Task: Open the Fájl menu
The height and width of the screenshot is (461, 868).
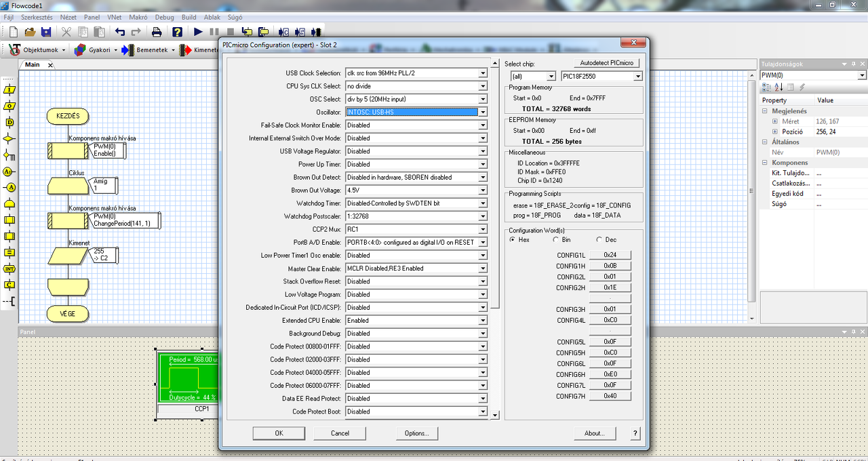Action: [9, 16]
